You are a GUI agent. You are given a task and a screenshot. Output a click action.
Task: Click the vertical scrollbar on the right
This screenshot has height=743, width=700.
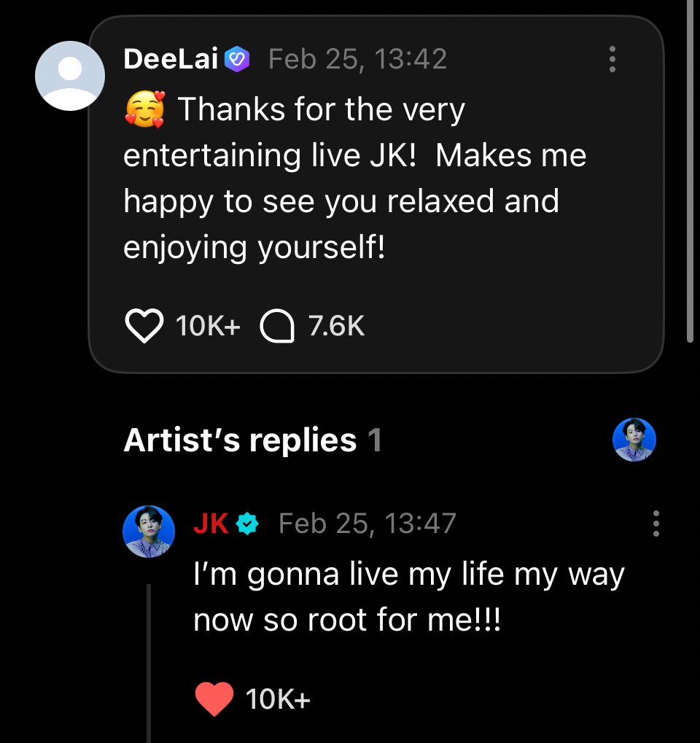(691, 175)
